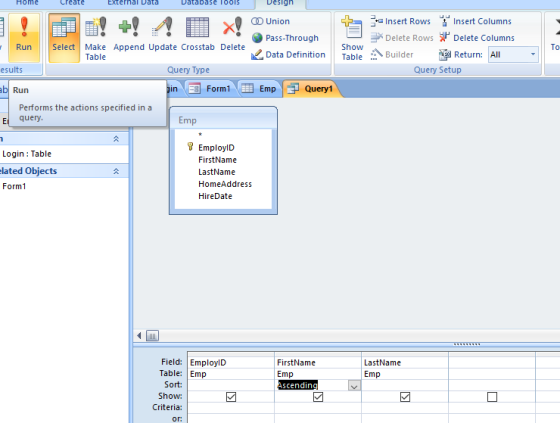This screenshot has height=423, width=560.
Task: Click the empty fourth column Field cell
Action: (x=492, y=362)
